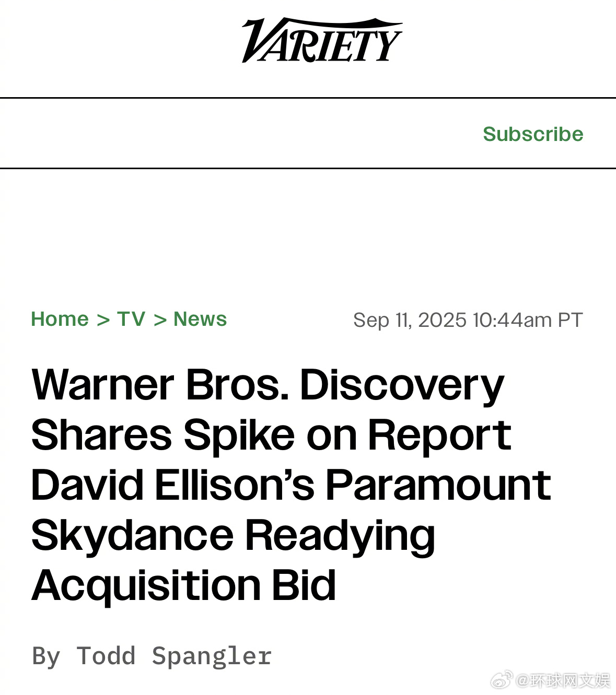Click the word "By" before the author name
Screen dimensions: 616x695
click(46, 656)
